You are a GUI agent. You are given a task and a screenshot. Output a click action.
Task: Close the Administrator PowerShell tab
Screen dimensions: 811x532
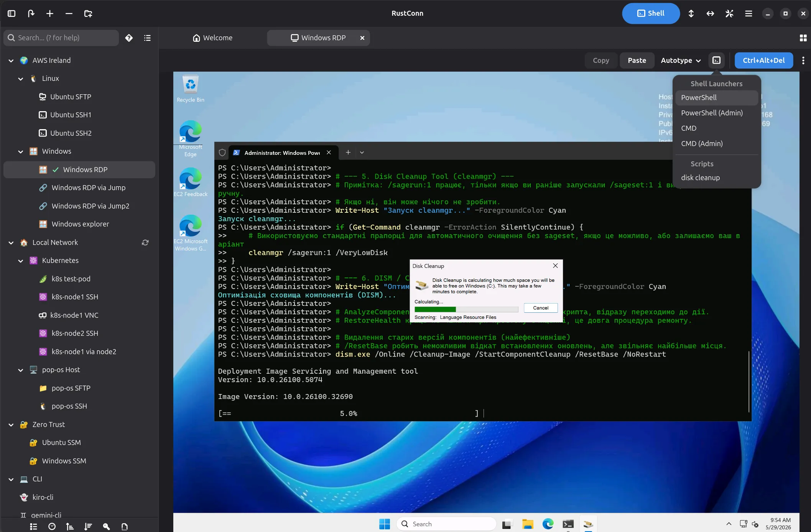point(329,152)
